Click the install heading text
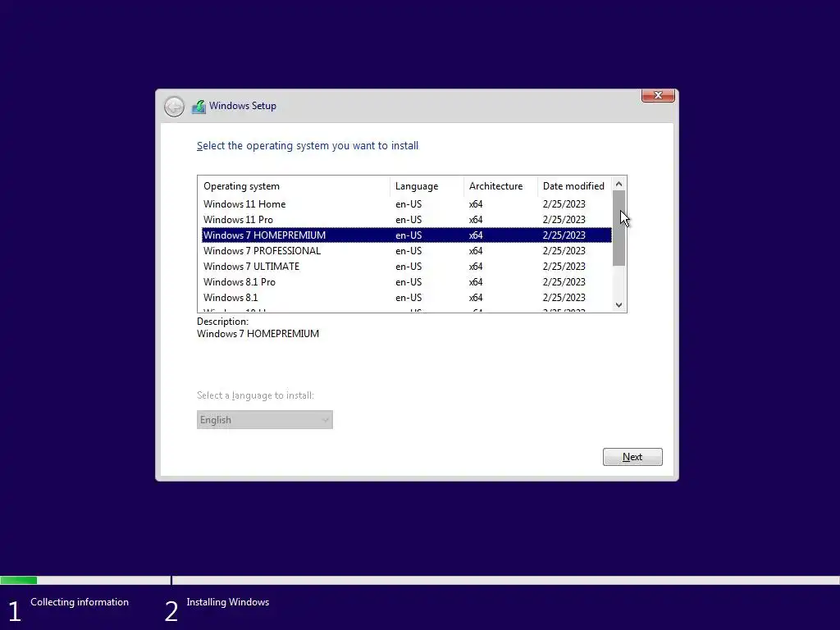This screenshot has height=630, width=840. coord(308,146)
